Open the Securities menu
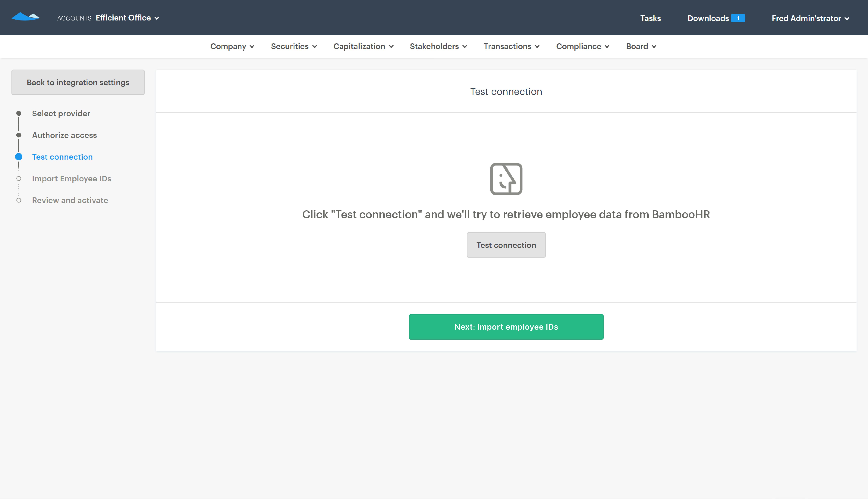The width and height of the screenshot is (868, 499). coord(294,46)
